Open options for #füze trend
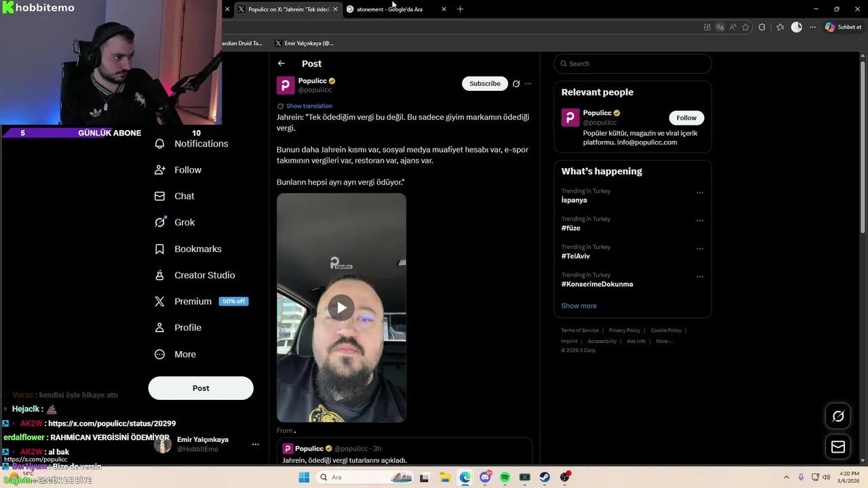Screen dimensions: 868x488 [700, 220]
